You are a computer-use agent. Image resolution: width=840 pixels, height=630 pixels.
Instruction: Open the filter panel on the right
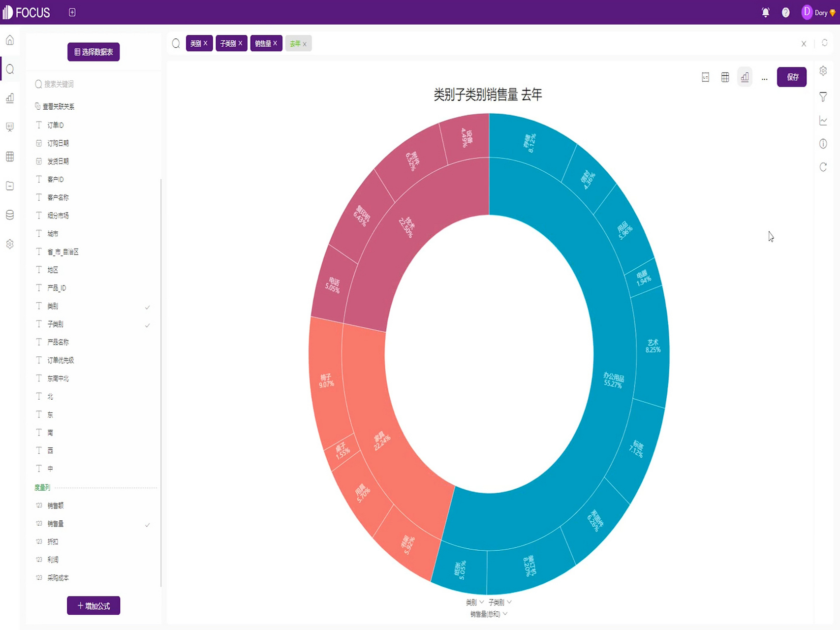tap(823, 96)
